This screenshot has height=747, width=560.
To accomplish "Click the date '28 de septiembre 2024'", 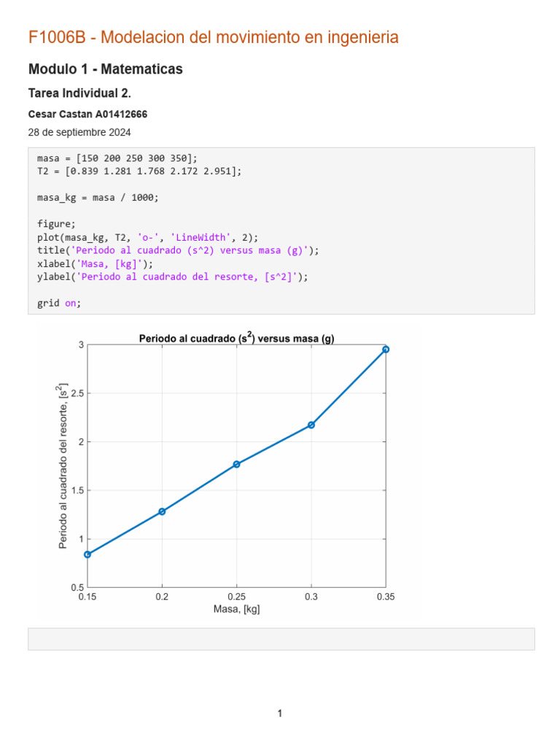I will pos(79,132).
